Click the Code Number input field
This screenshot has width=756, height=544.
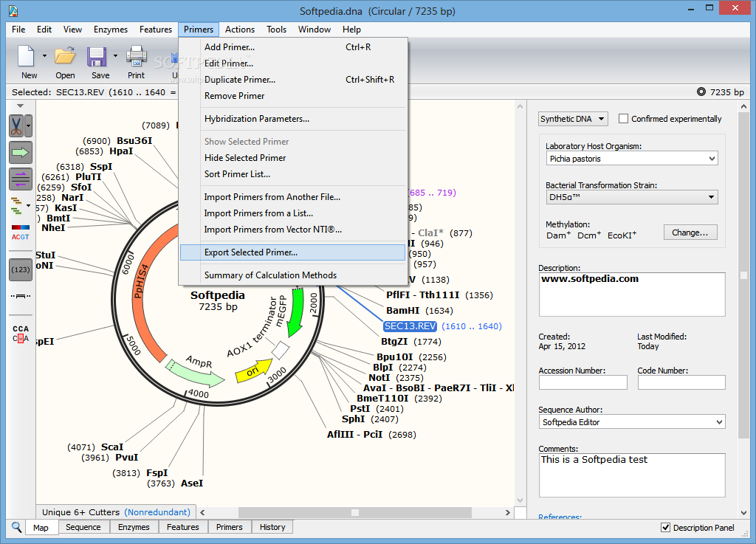[x=681, y=382]
